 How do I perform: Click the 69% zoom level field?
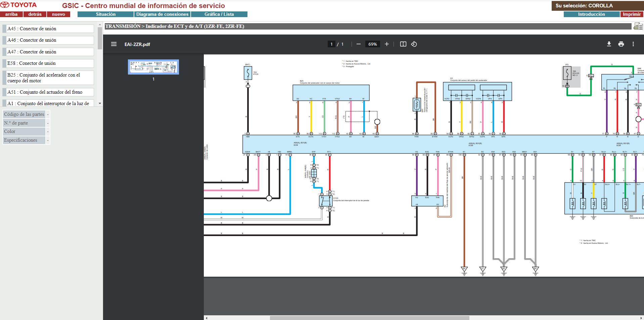(373, 44)
